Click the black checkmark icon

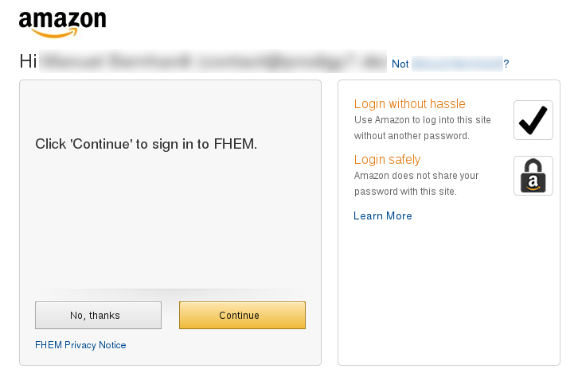click(x=533, y=120)
